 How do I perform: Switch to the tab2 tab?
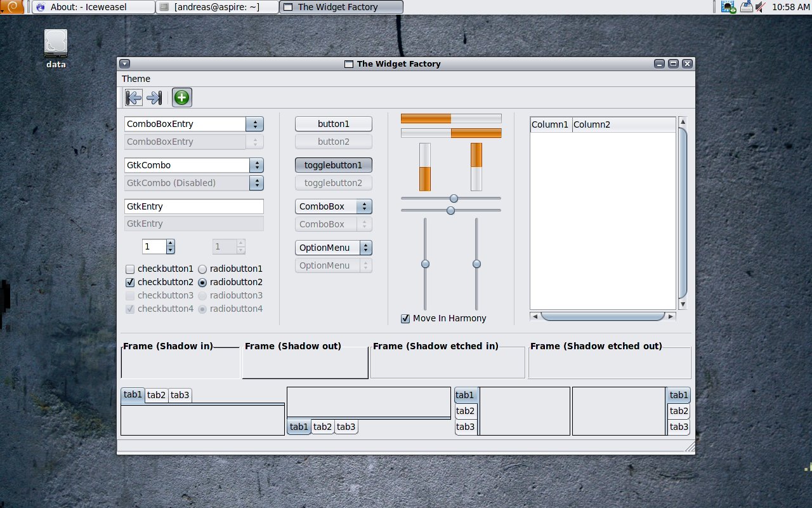[156, 394]
